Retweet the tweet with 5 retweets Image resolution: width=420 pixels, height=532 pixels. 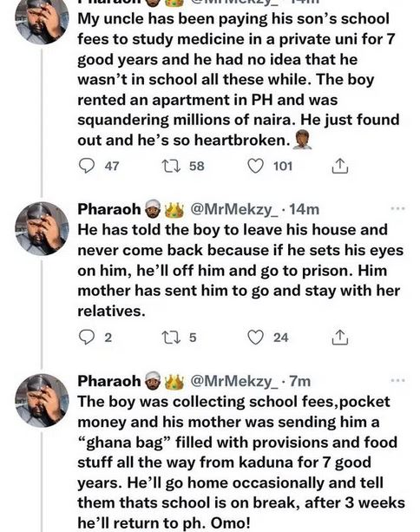[169, 338]
